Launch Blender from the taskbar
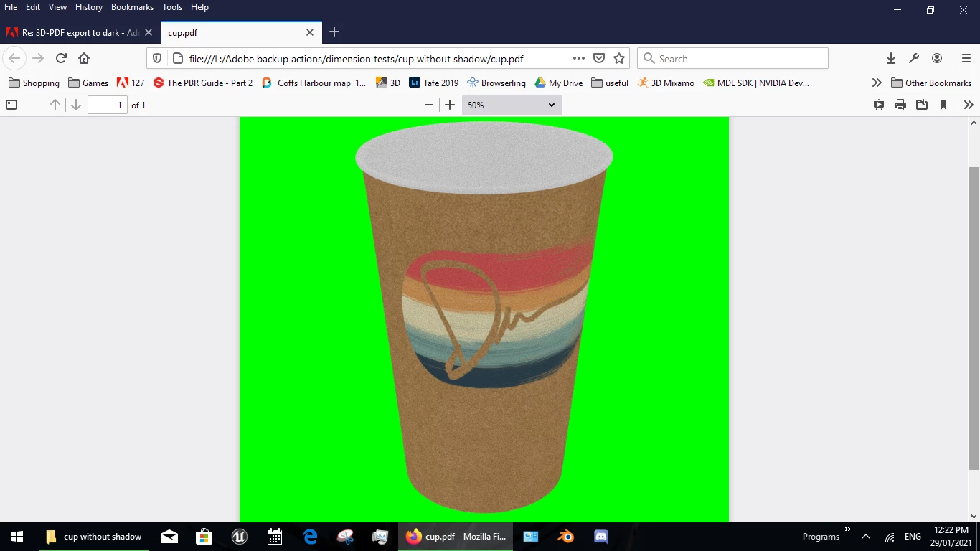Viewport: 980px width, 551px height. point(566,537)
